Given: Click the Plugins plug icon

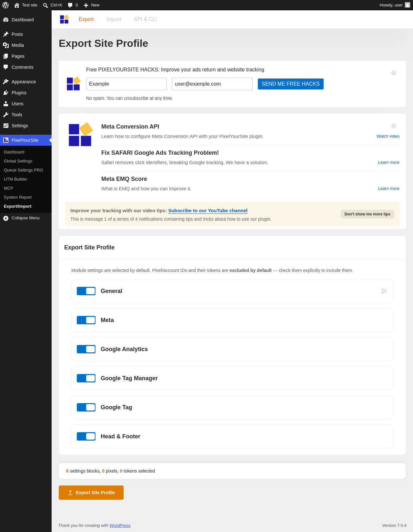Looking at the screenshot, I should click(x=6, y=93).
